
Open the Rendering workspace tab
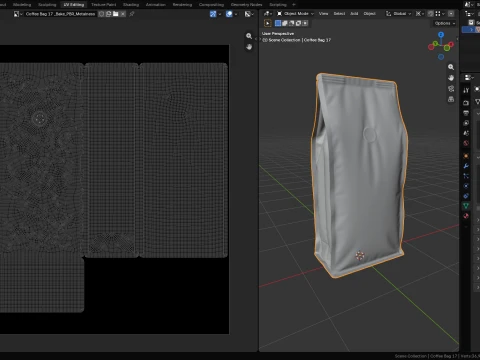(182, 5)
